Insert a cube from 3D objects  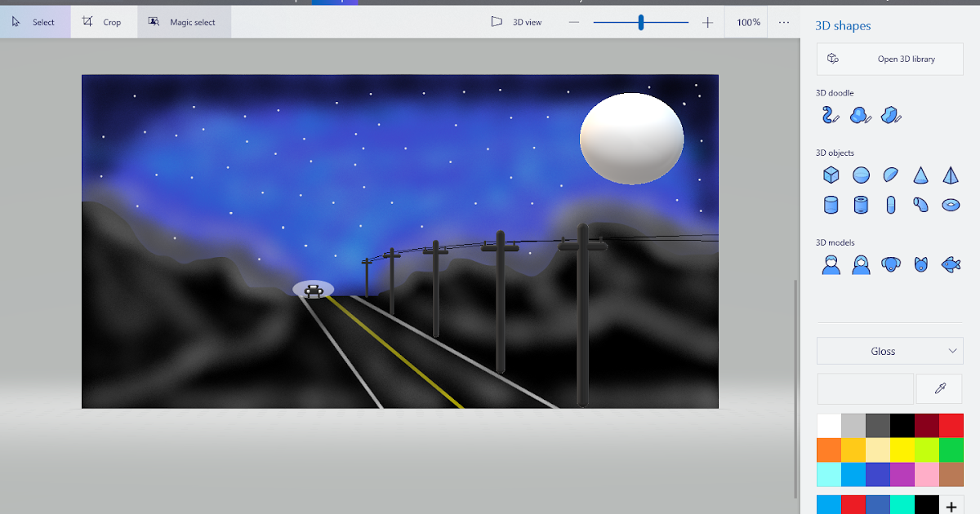click(x=831, y=175)
